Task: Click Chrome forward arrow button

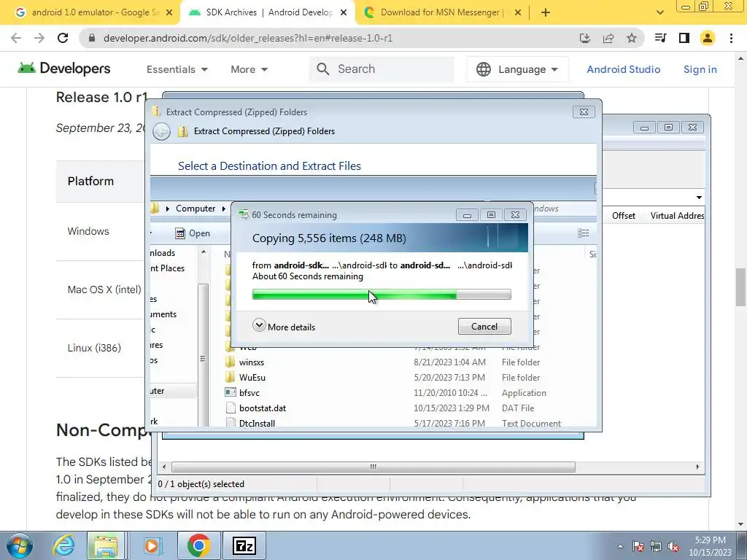Action: 39,38
